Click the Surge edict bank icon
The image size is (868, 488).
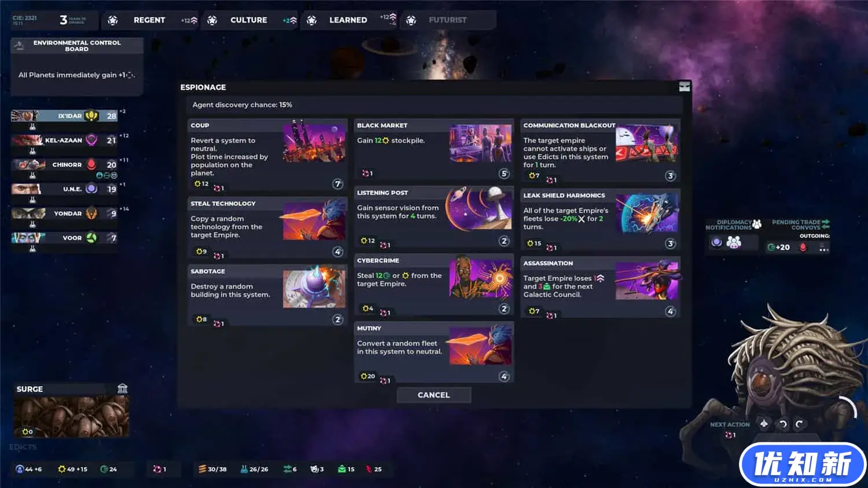(x=122, y=388)
